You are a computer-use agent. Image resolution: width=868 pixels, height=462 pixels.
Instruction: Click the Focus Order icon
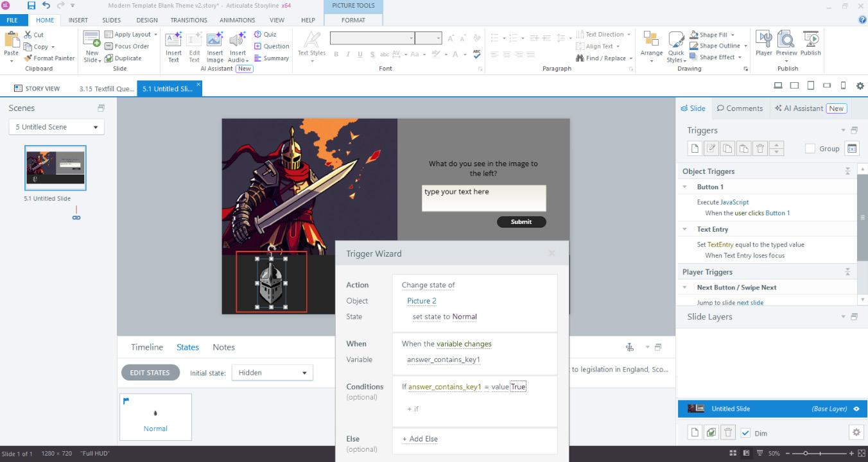click(108, 46)
